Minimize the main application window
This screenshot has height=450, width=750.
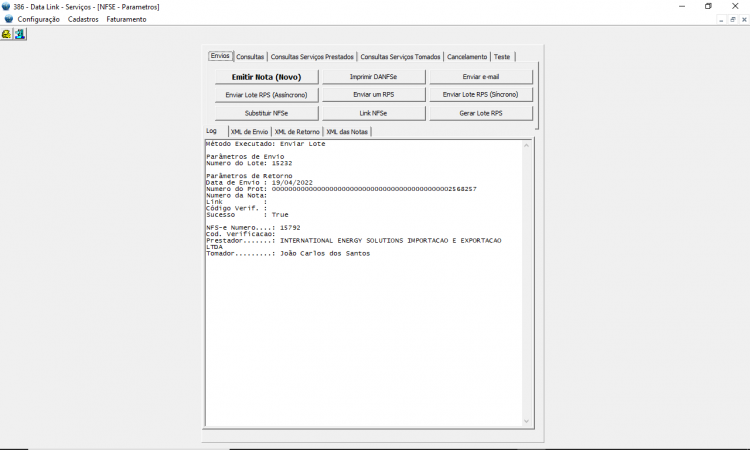point(682,6)
